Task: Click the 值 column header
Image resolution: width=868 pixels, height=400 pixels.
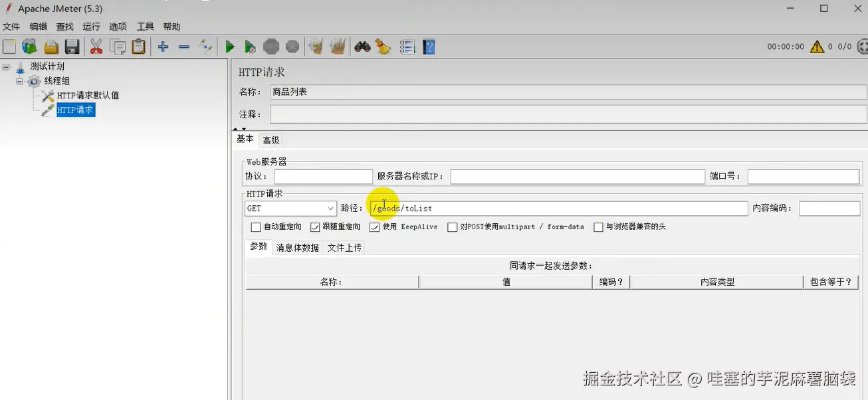Action: coord(506,282)
